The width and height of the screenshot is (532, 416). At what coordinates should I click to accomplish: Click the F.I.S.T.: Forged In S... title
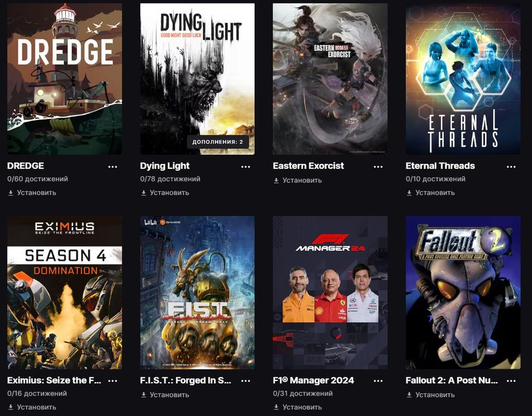coord(186,380)
